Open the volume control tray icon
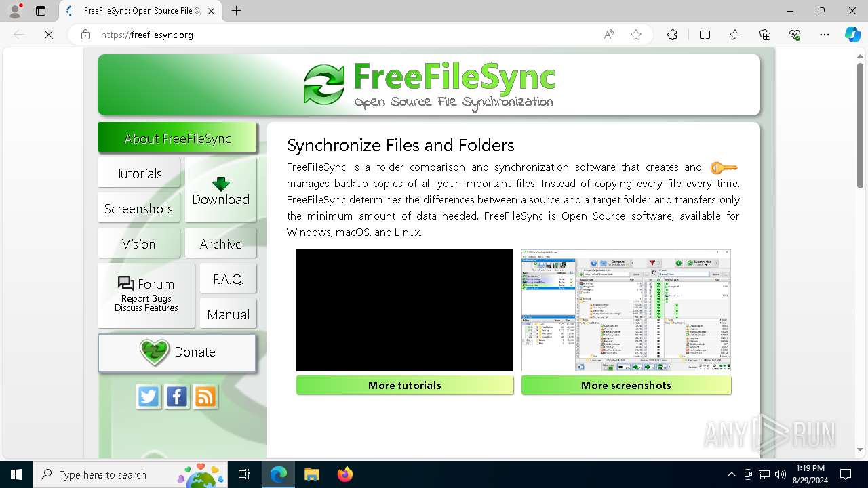 click(781, 474)
